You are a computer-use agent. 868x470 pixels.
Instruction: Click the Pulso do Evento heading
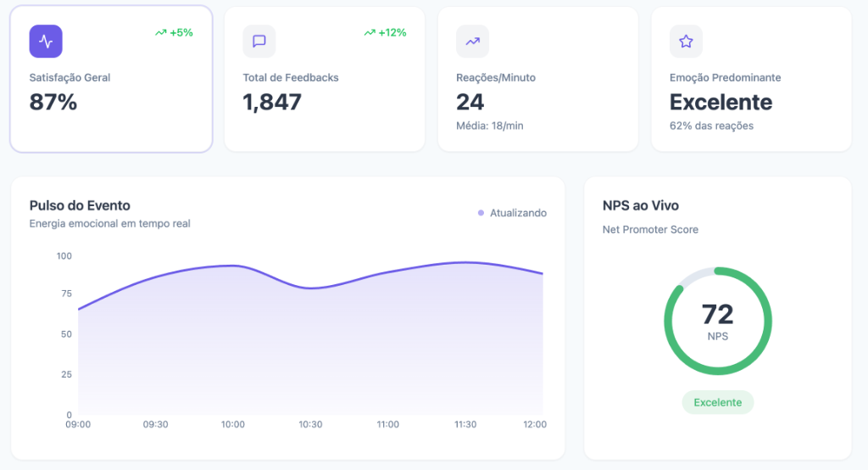point(80,205)
